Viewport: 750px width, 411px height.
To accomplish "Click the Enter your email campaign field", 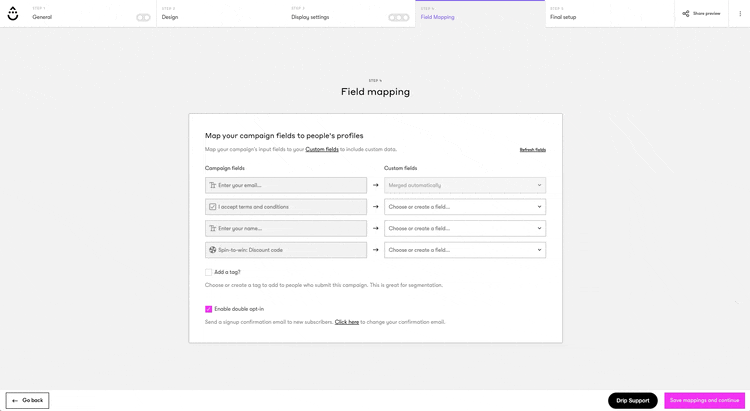I will (x=286, y=185).
